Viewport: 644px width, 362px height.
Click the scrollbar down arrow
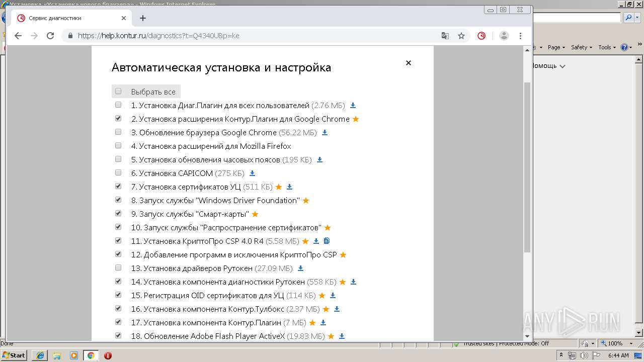[x=527, y=336]
